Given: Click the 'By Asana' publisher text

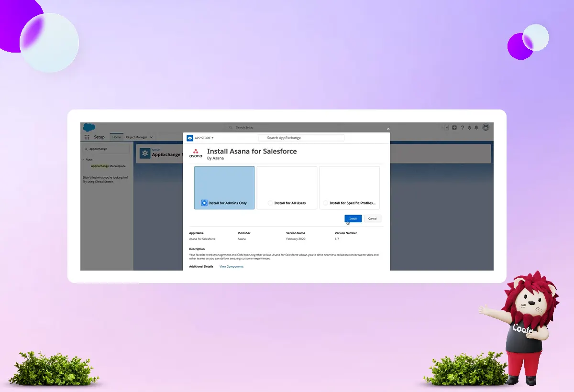Looking at the screenshot, I should tap(215, 158).
